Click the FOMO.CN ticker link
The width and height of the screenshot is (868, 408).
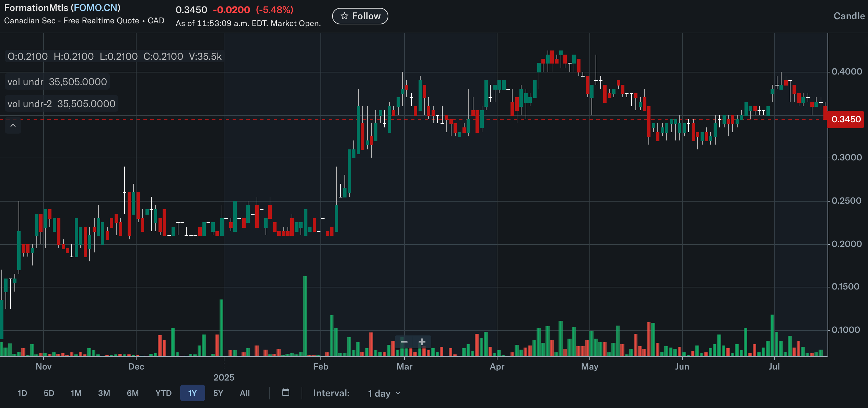point(96,8)
